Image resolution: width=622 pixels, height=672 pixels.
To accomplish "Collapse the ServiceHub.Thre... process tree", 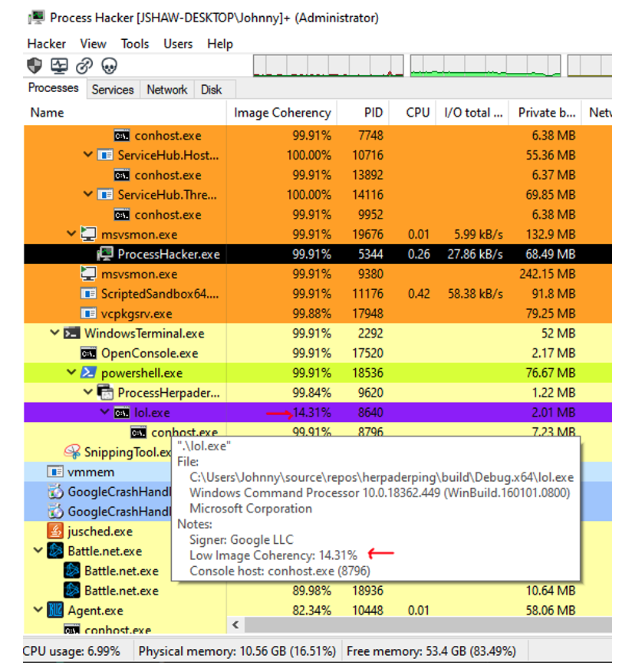I will coord(88,194).
